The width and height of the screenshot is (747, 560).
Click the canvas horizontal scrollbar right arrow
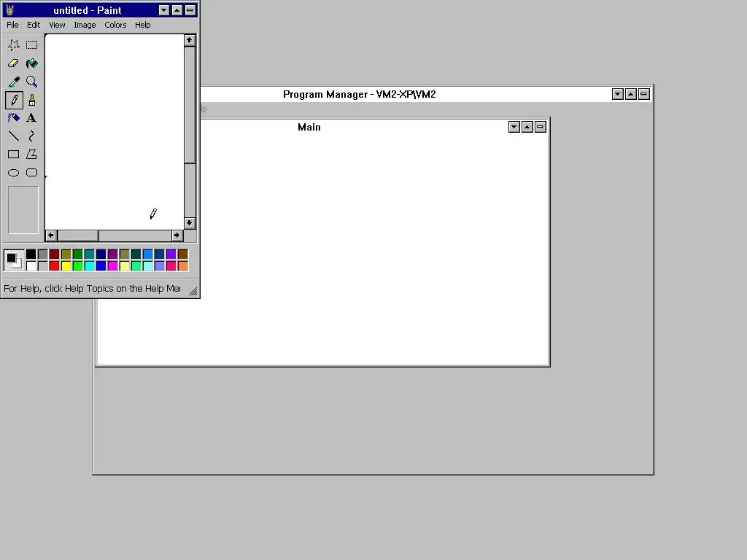(177, 236)
